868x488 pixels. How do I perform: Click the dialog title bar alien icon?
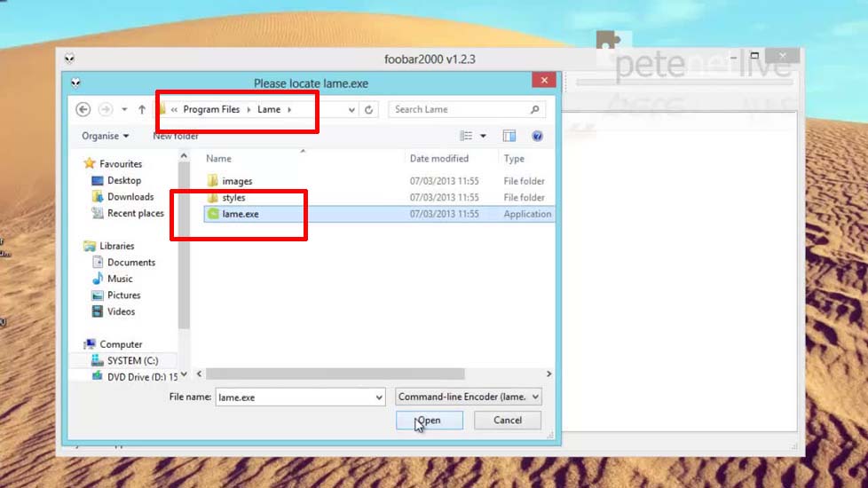click(x=75, y=83)
